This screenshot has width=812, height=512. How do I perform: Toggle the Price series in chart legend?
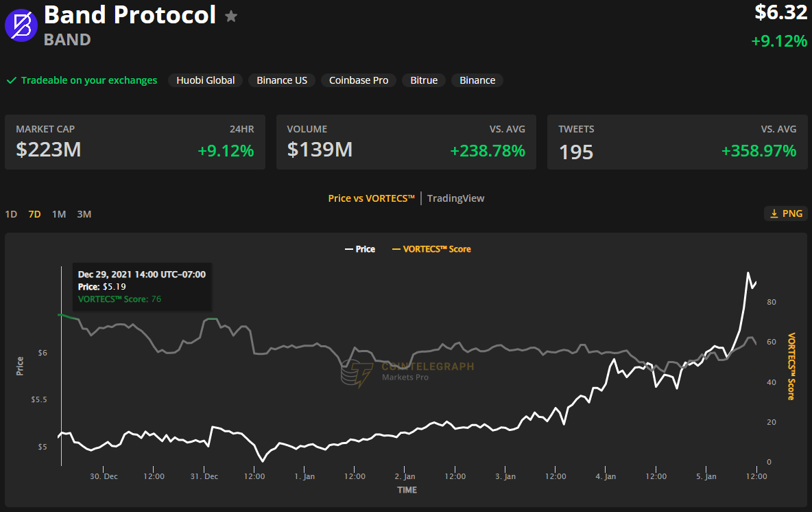(x=359, y=249)
